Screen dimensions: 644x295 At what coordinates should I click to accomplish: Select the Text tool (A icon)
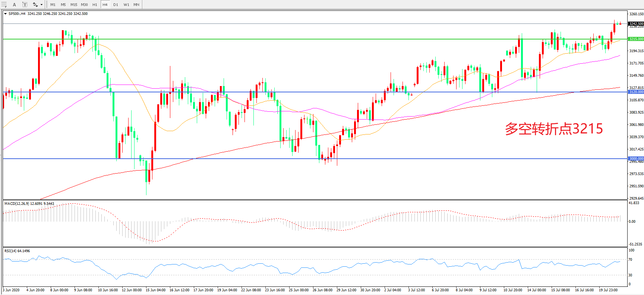point(15,4)
